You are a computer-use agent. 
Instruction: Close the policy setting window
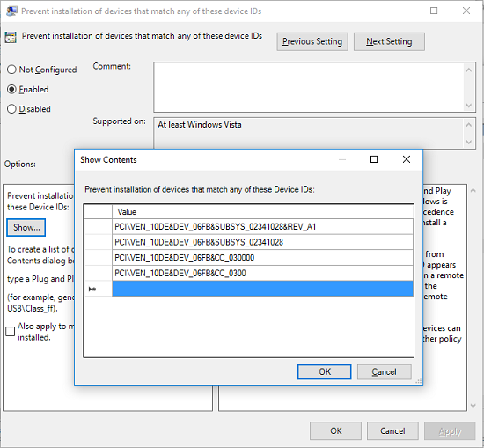coord(466,11)
